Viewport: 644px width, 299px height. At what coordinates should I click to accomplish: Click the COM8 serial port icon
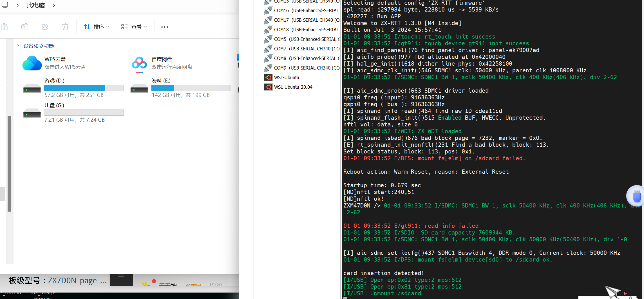coord(268,58)
